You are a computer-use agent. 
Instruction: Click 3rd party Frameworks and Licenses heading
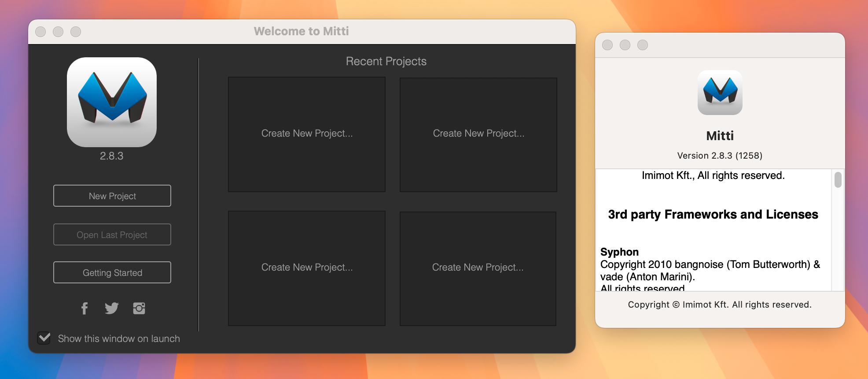pos(713,214)
